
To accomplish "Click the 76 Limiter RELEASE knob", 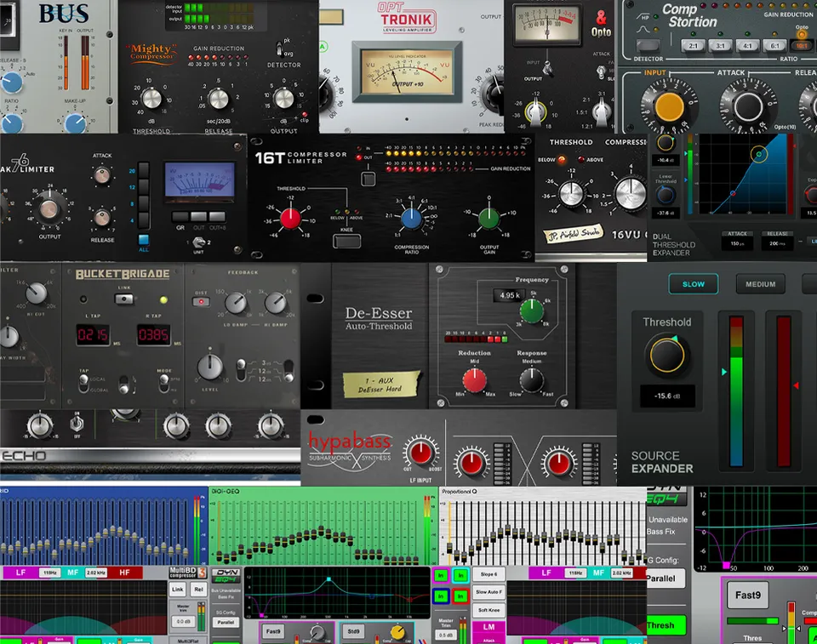I will (x=101, y=218).
